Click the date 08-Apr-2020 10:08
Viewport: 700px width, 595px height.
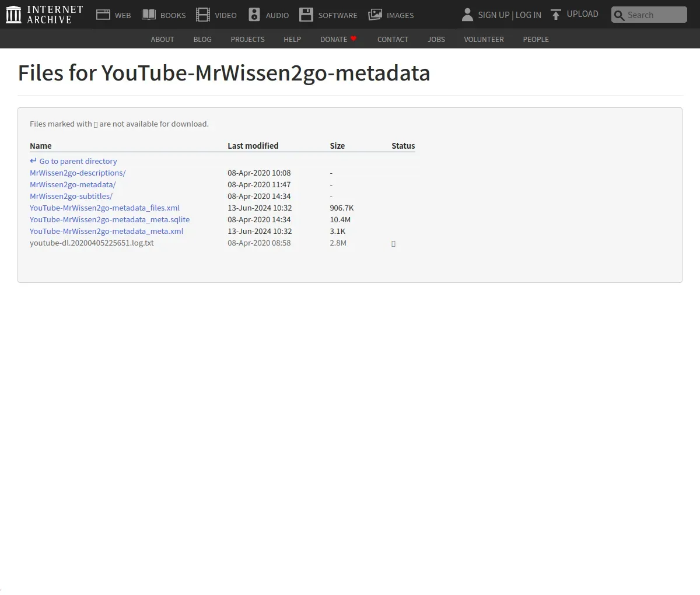click(259, 173)
